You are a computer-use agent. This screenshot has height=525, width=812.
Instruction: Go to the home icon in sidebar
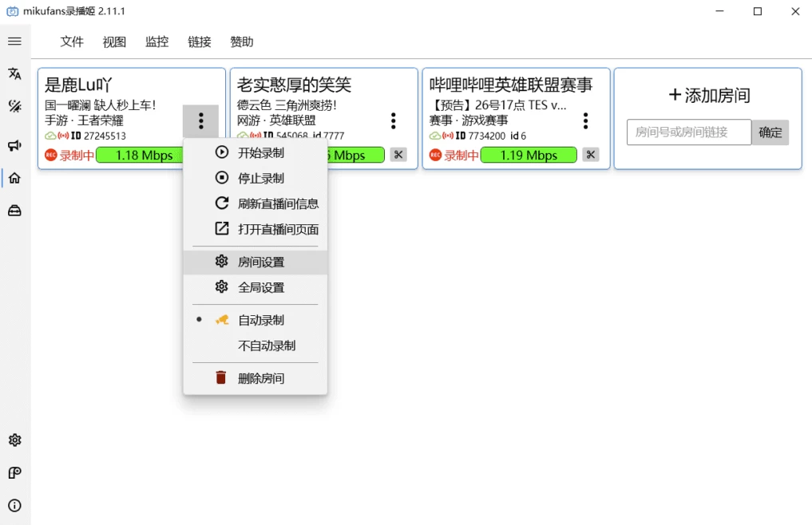click(14, 178)
